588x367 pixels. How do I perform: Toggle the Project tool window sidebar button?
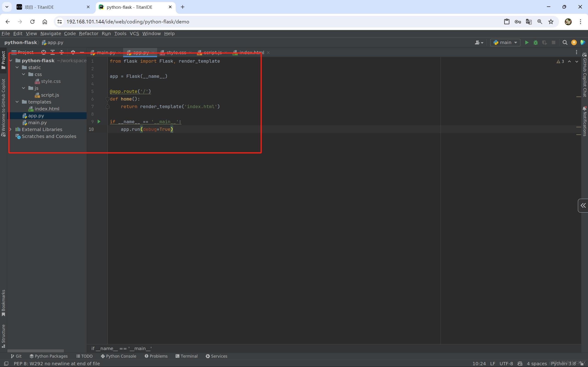3,60
